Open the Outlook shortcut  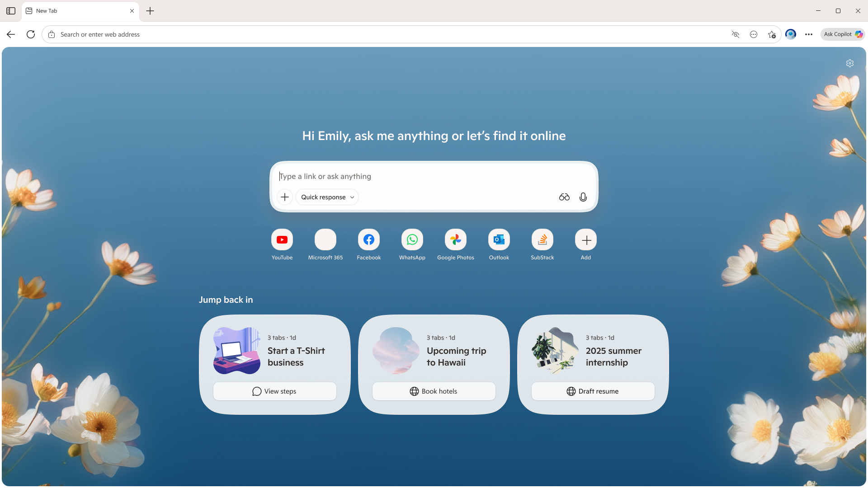pos(499,239)
